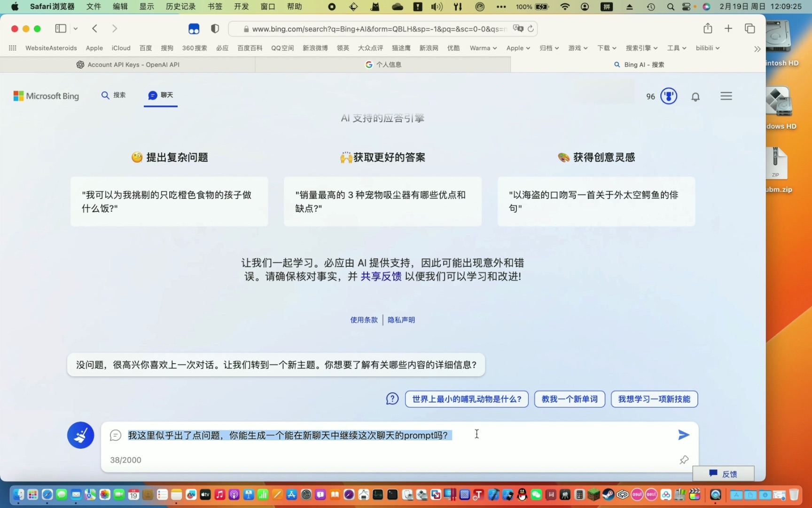Open the 共享反馈 link
This screenshot has height=508, width=812.
(381, 277)
